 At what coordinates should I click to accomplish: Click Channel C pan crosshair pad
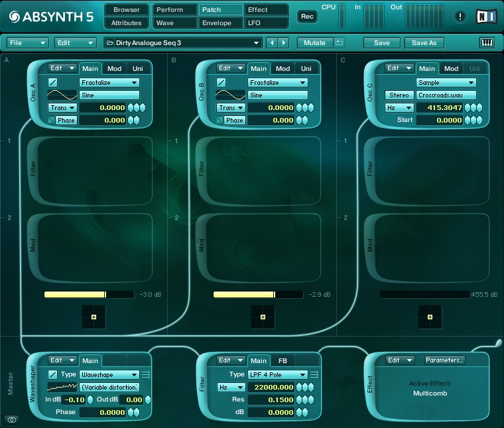pos(430,317)
